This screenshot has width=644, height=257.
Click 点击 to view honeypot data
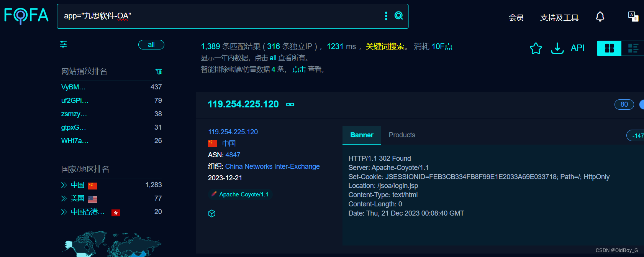(299, 69)
